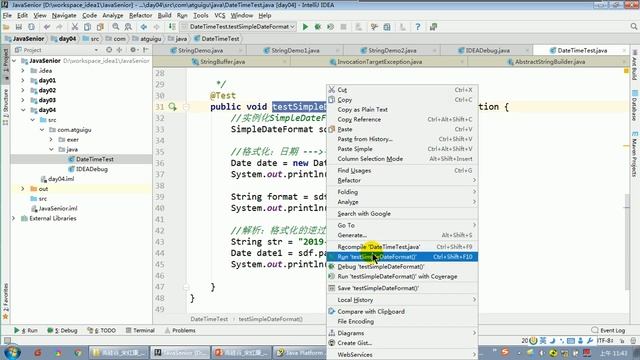Click the Save All toolbar icon

point(18,27)
